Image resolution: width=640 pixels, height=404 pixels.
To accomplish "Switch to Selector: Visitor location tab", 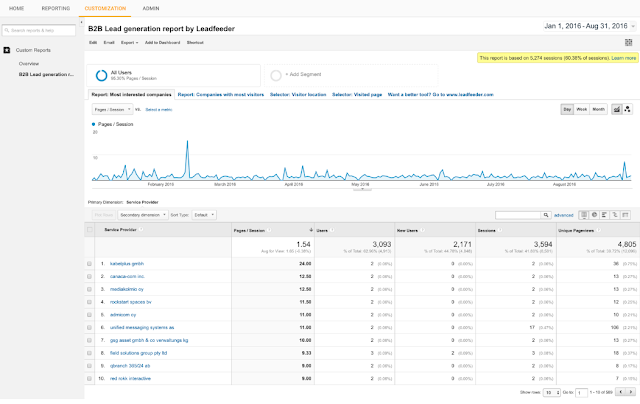I will click(298, 95).
